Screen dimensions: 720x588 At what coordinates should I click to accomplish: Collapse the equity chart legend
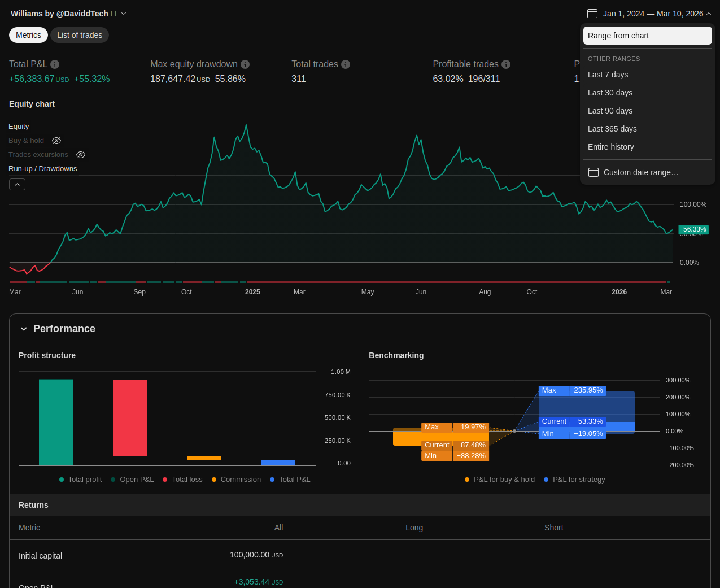(x=17, y=185)
